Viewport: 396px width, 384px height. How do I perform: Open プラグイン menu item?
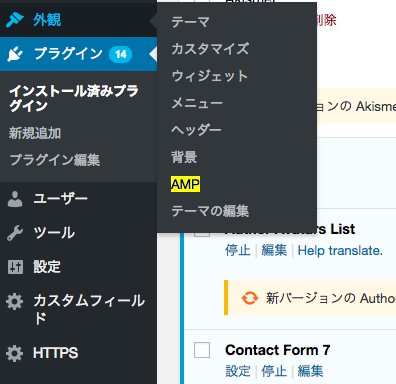[68, 54]
